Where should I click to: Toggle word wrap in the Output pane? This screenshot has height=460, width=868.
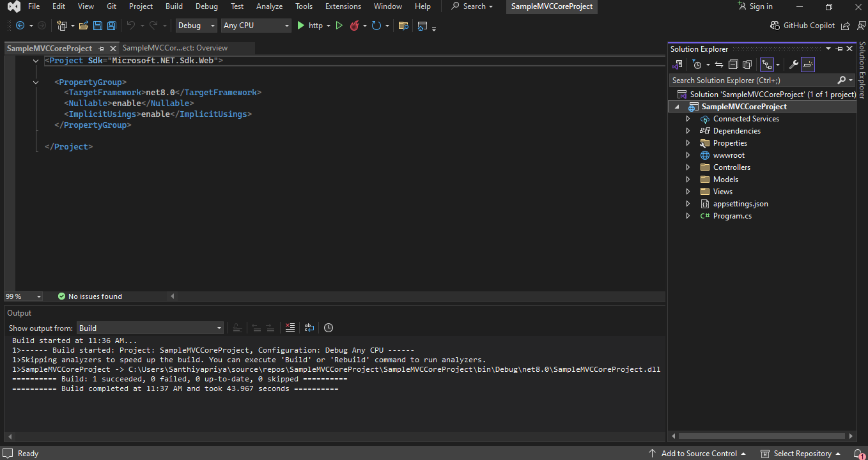[x=309, y=328]
